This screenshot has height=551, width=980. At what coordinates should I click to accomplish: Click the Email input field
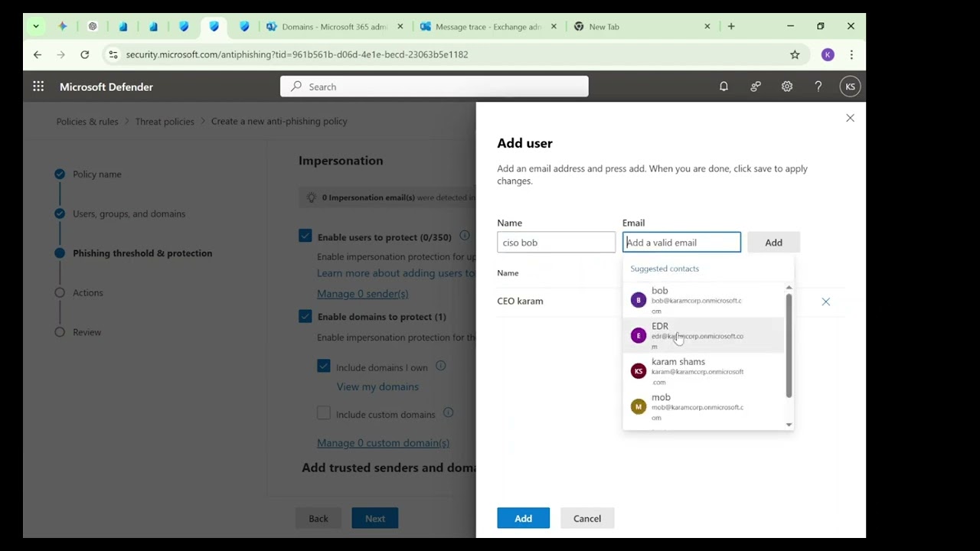[681, 243]
